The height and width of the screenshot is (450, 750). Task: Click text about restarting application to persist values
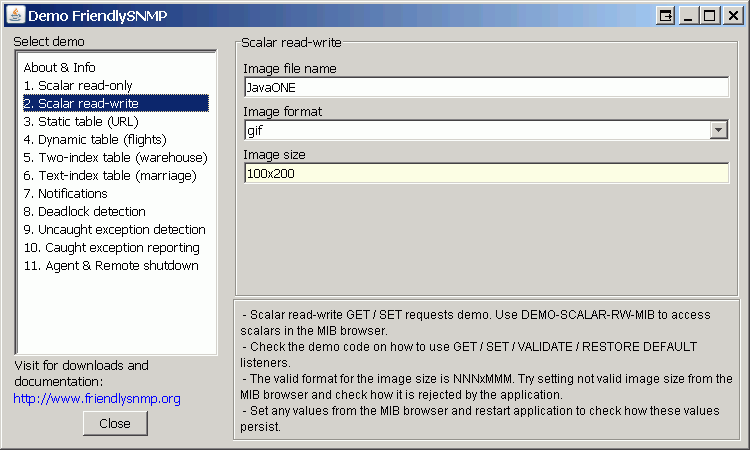(480, 418)
